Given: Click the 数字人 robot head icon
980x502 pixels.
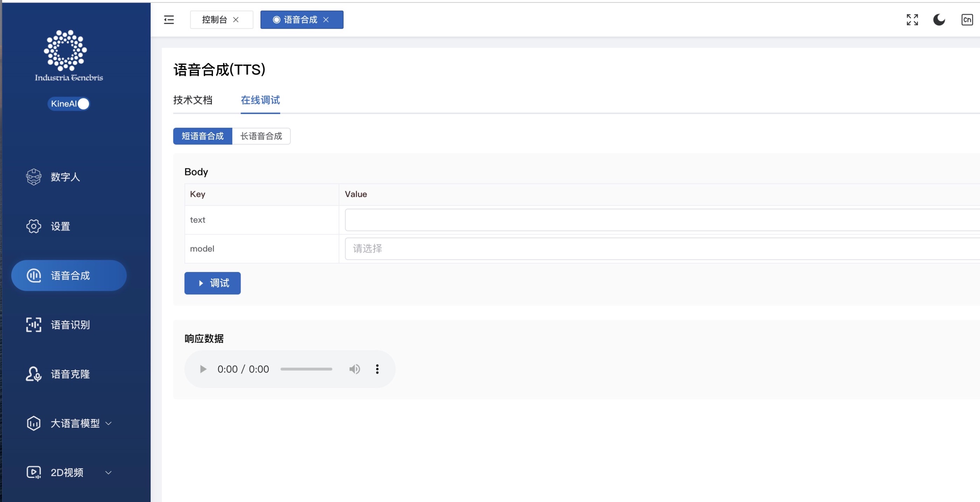Looking at the screenshot, I should (34, 177).
